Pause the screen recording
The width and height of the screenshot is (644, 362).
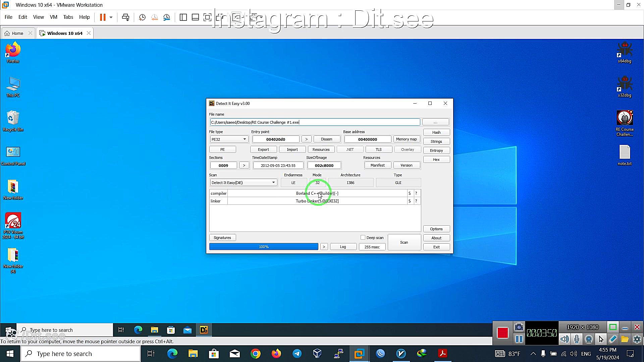pos(519,339)
